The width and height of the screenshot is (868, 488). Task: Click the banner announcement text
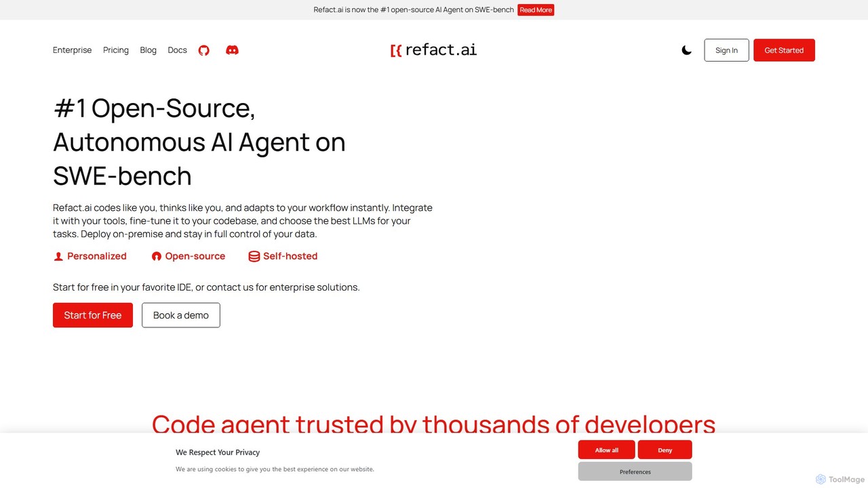414,9
